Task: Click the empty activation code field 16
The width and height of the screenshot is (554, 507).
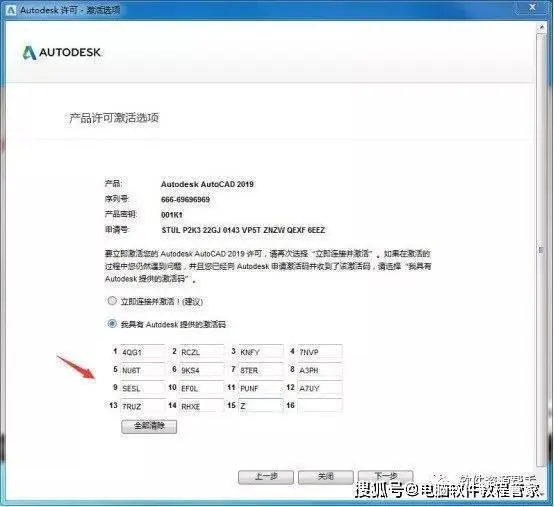Action: point(320,406)
